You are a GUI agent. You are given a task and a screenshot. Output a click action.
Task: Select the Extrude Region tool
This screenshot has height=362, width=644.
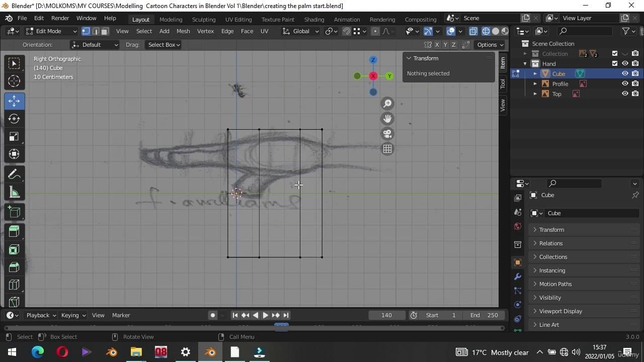(14, 232)
